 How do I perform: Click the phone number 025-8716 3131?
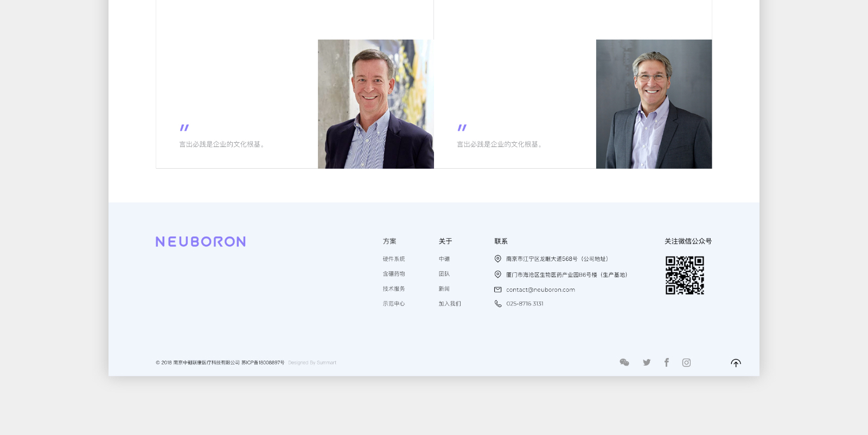525,304
